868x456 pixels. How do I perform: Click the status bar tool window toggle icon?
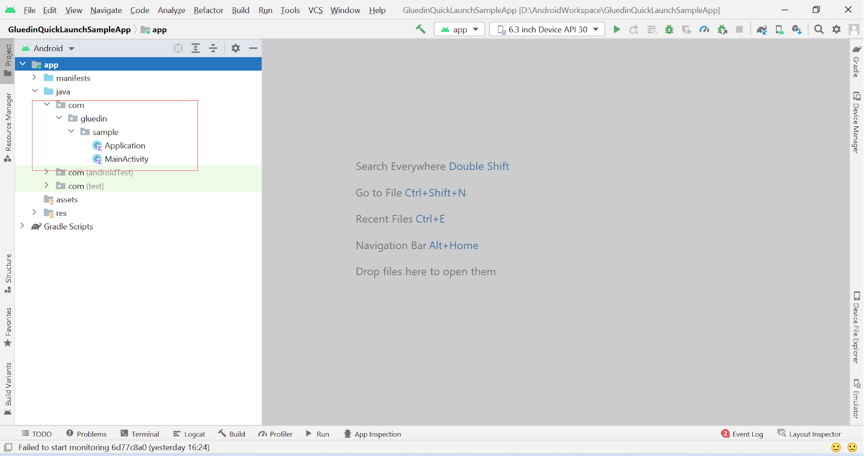[8, 447]
